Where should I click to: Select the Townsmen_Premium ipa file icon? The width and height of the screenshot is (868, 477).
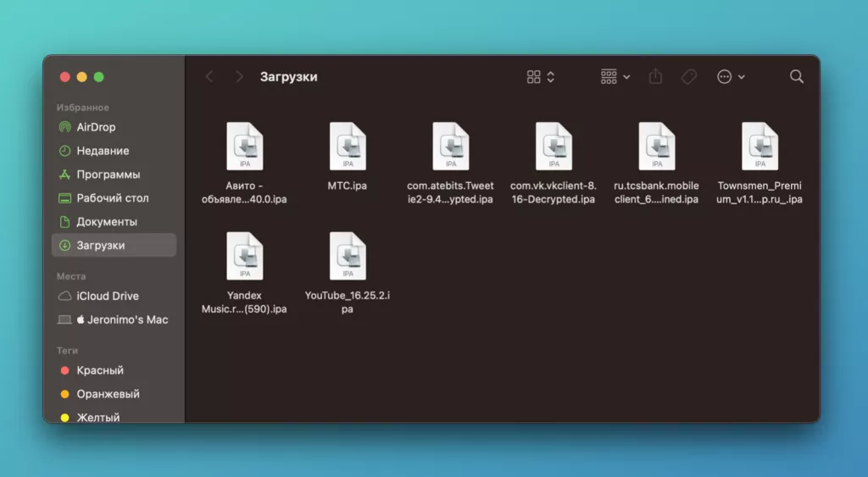click(x=759, y=147)
